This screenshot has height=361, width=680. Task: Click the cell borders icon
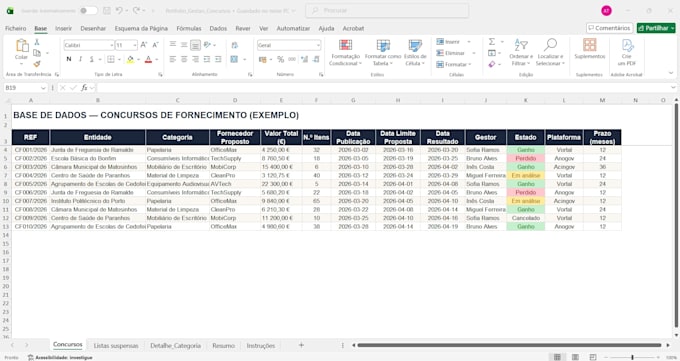click(111, 59)
